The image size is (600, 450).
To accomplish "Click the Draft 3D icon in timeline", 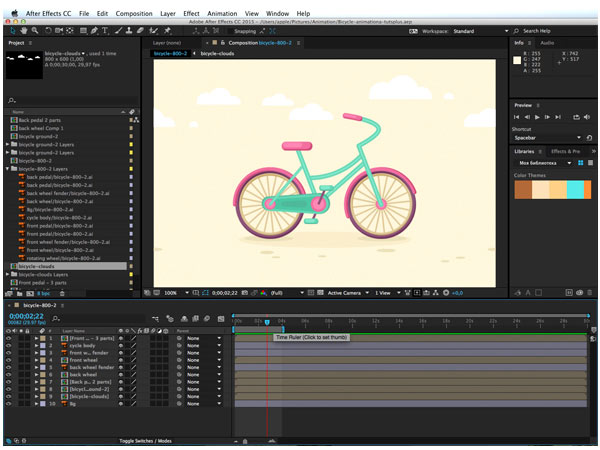I will click(170, 318).
